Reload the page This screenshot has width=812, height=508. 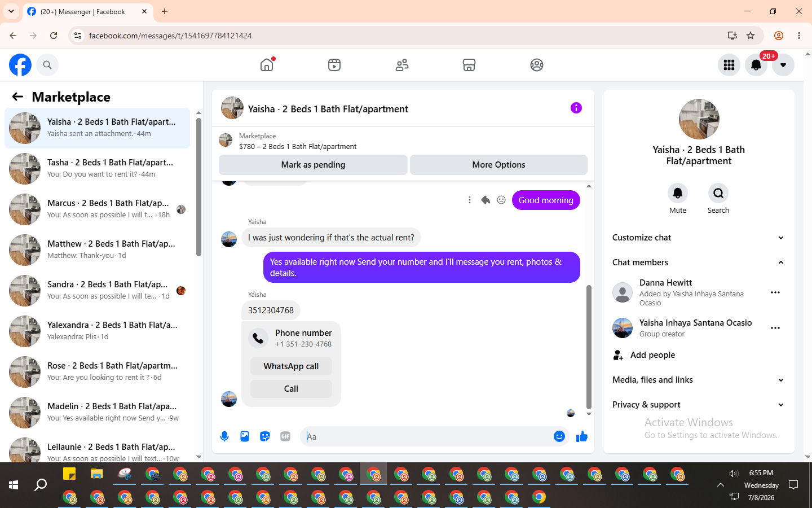click(x=54, y=36)
